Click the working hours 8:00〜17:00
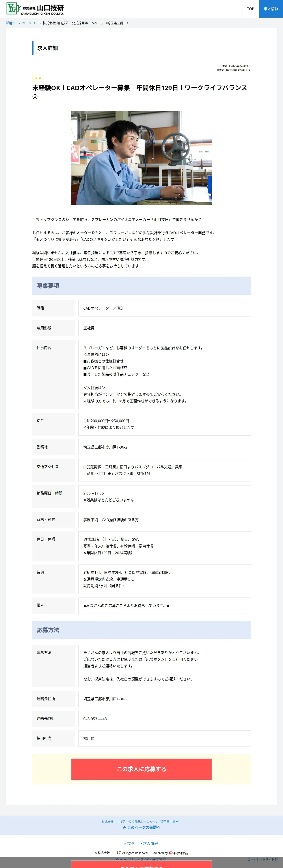Screen dimensions: 283x868 [x=93, y=493]
